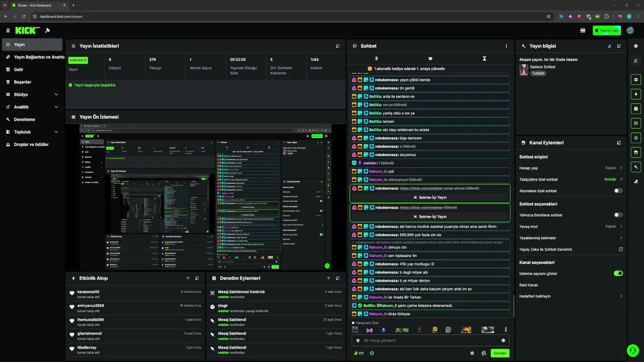
Task: Turn off İzlenme sayısını göster switch
Action: coord(618,274)
